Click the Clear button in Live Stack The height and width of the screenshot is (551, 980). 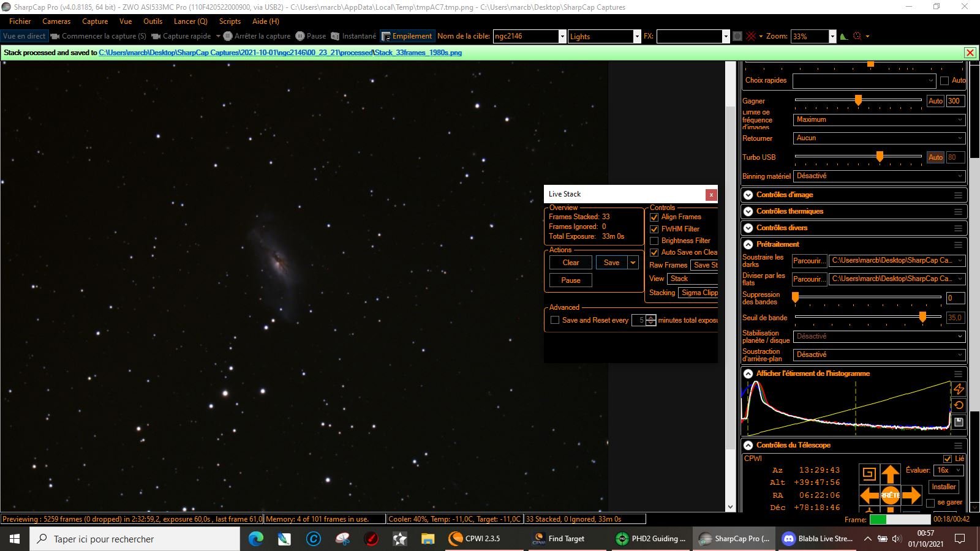pyautogui.click(x=570, y=263)
